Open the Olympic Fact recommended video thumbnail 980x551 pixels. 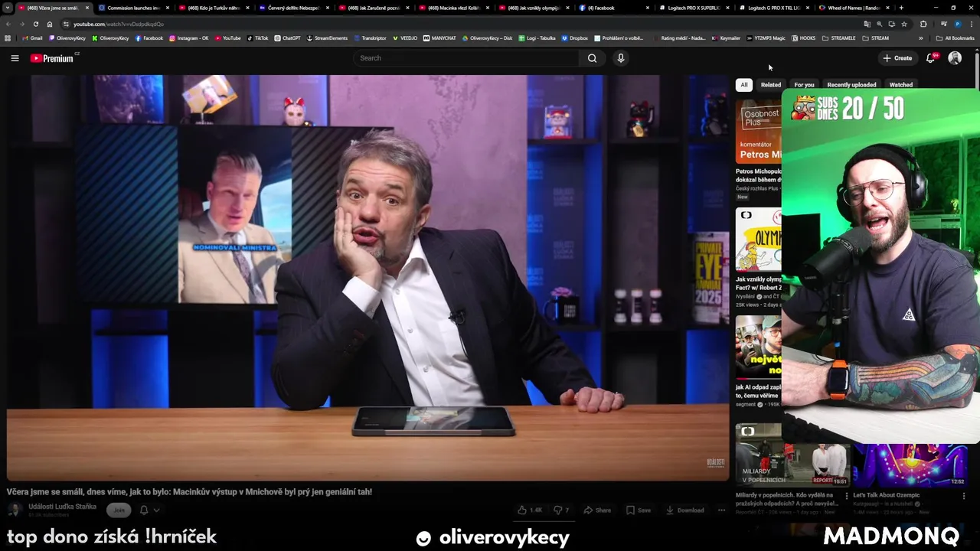pos(759,240)
